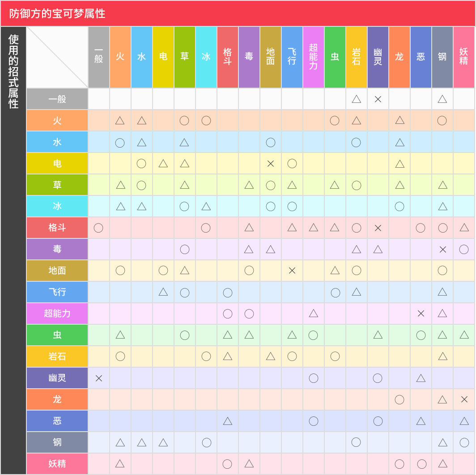476x475 pixels.
Task: Select the 草 attack row header
Action: click(x=57, y=185)
